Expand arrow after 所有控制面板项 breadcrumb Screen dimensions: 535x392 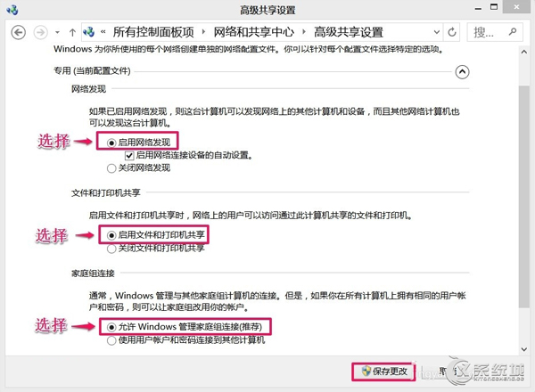(x=203, y=32)
